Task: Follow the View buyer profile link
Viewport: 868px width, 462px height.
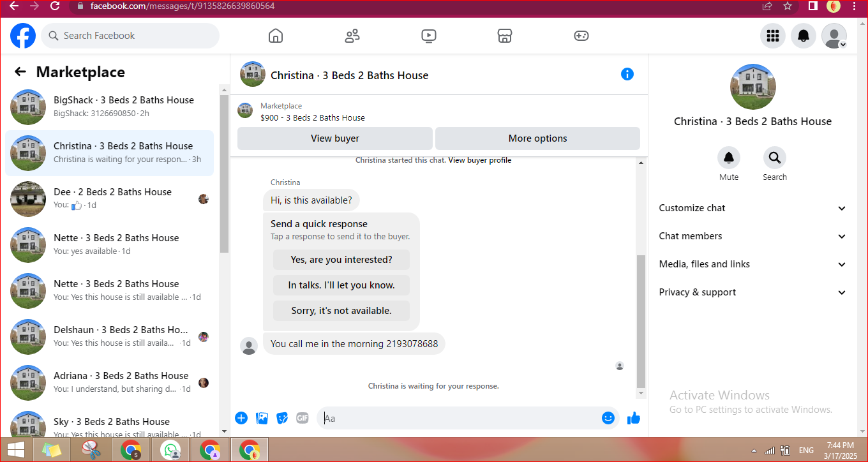Action: point(480,160)
